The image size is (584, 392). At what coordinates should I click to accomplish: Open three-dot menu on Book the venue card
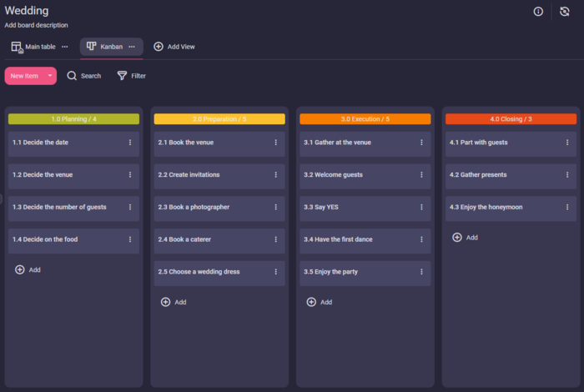coord(276,143)
